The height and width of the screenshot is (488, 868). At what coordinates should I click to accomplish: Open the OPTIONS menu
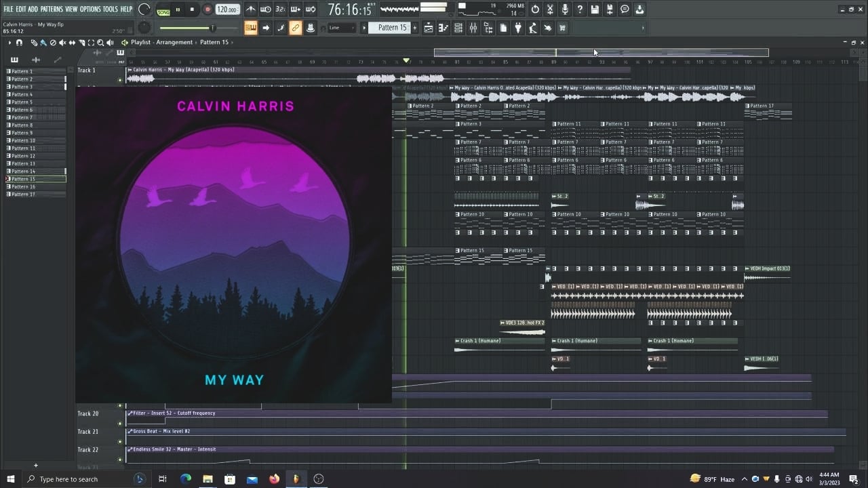(x=90, y=9)
